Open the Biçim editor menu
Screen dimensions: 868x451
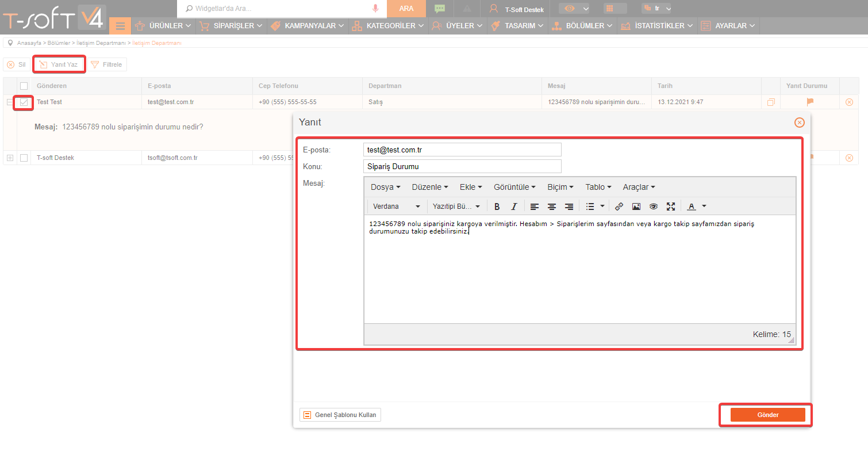coord(560,187)
